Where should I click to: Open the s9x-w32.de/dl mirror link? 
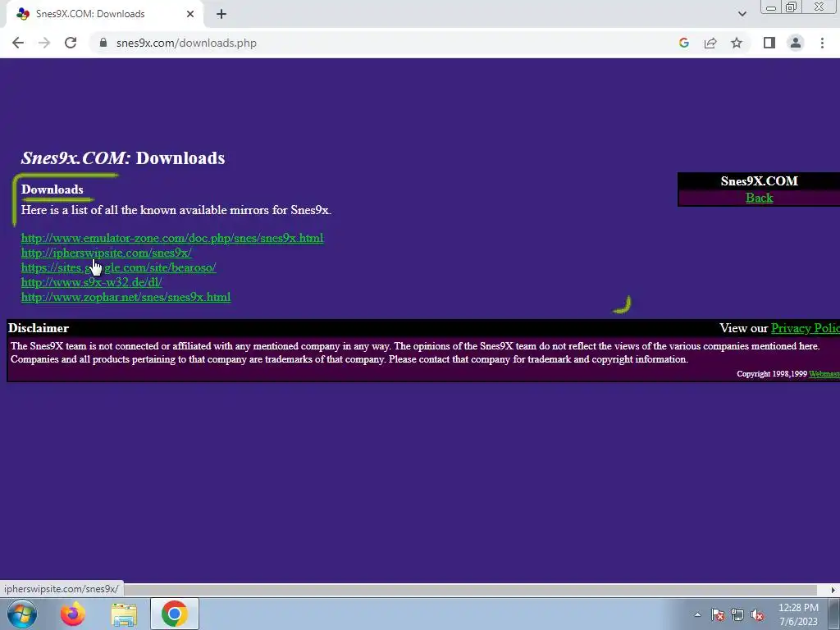91,282
